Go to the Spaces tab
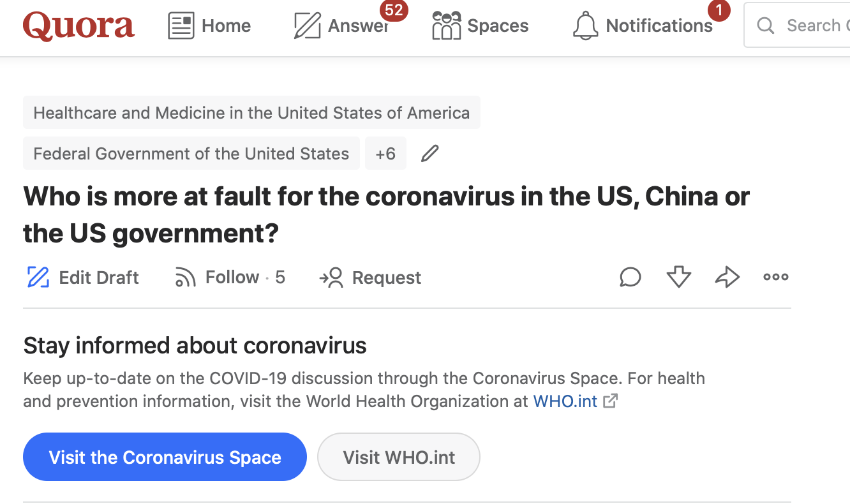The height and width of the screenshot is (504, 850). 481,26
